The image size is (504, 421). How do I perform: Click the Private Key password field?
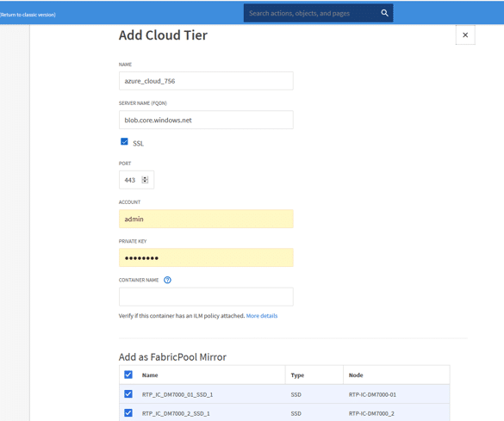coord(206,257)
